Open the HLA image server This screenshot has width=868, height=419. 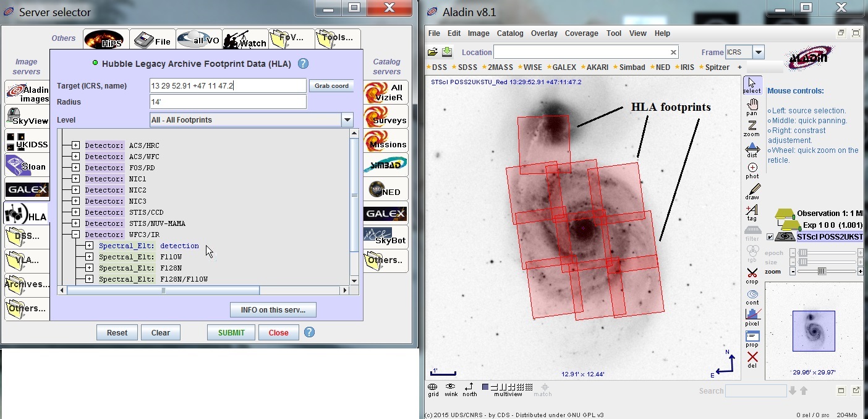(27, 214)
